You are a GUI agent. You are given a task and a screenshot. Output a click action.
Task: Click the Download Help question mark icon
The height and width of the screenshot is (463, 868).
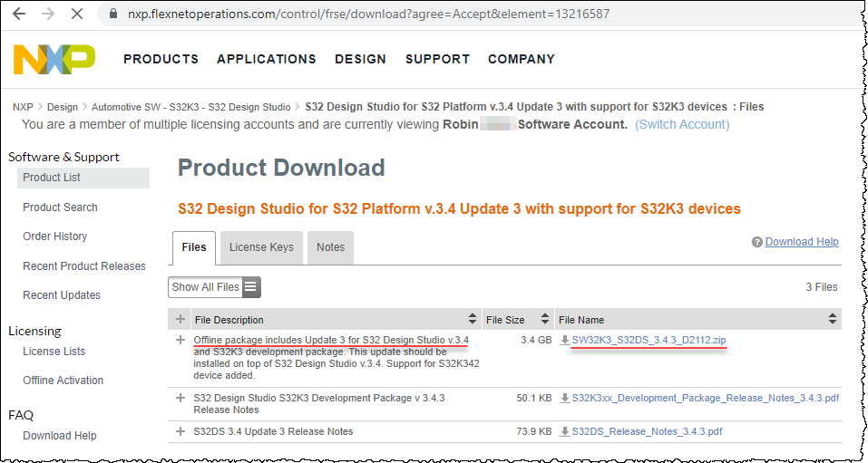point(756,242)
